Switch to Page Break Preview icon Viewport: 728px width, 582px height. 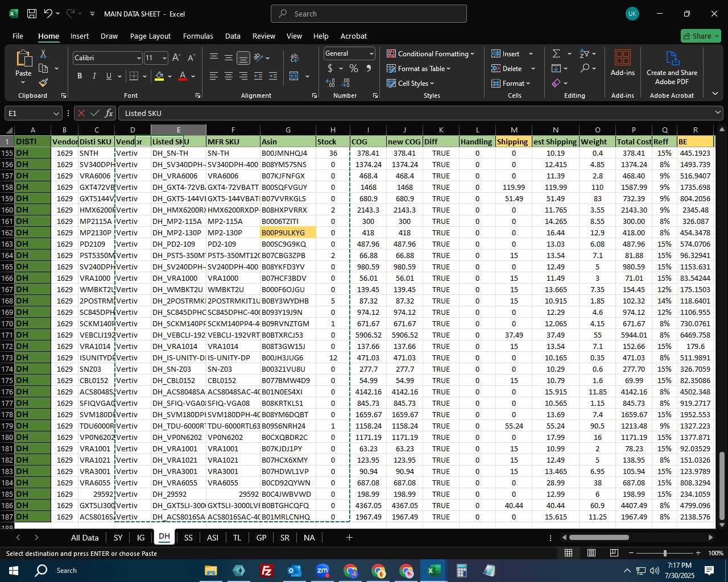tap(614, 553)
